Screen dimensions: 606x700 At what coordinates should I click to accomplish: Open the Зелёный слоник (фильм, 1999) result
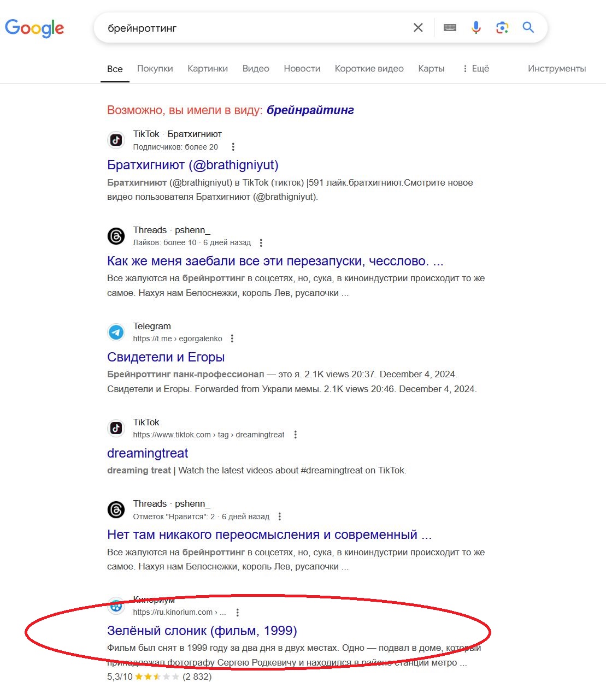pyautogui.click(x=202, y=631)
